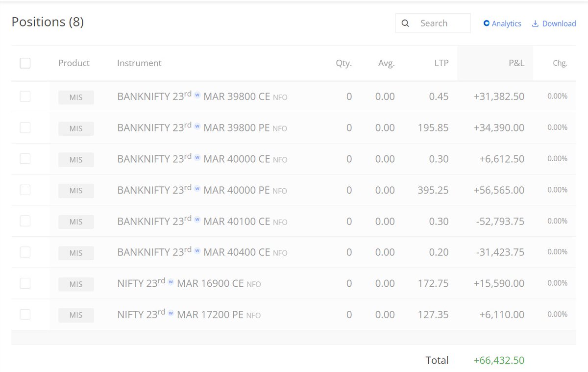Click LTP value 195.85
Screen dimensions: 588x372
tap(433, 127)
